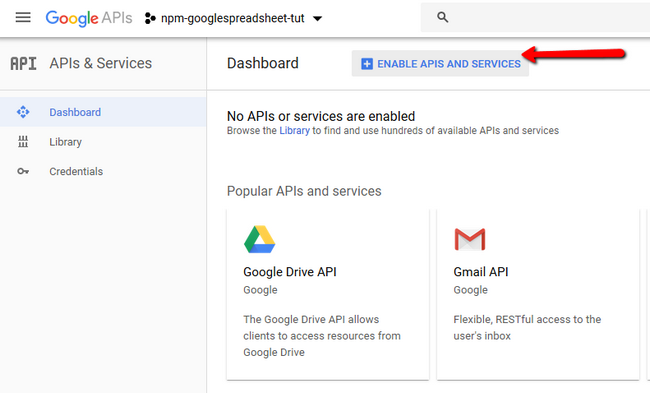650x393 pixels.
Task: Follow the Library link in the description
Action: [294, 131]
